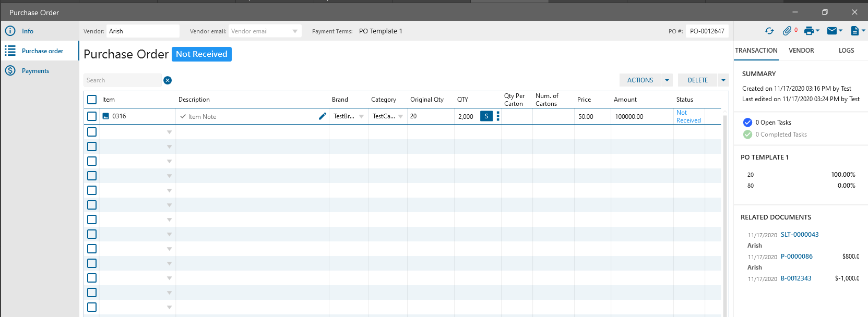Image resolution: width=868 pixels, height=317 pixels.
Task: Click the printer icon
Action: click(808, 31)
